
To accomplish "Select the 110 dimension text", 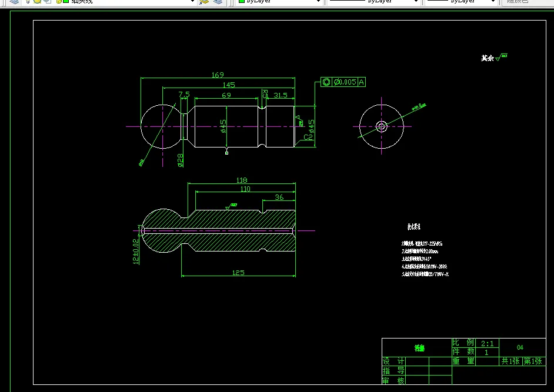I will (245, 189).
